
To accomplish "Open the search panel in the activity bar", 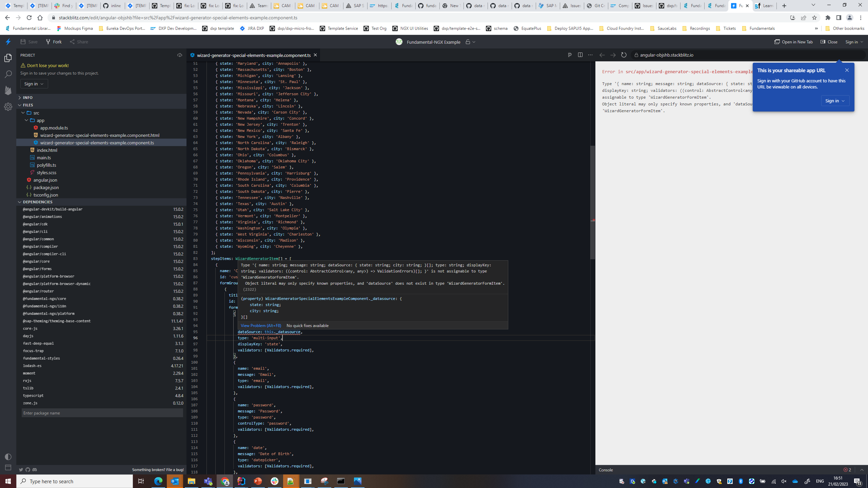I will (7, 74).
